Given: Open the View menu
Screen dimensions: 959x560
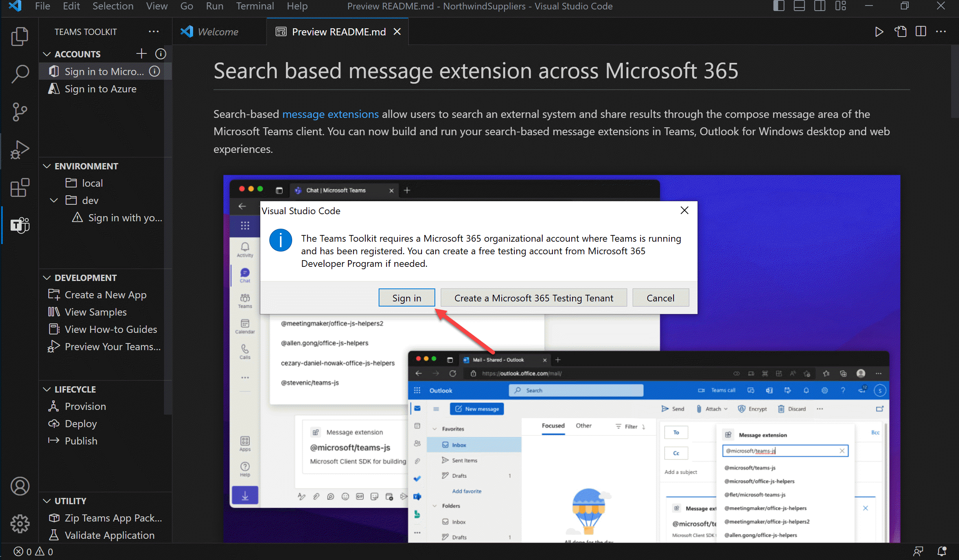Looking at the screenshot, I should tap(157, 6).
